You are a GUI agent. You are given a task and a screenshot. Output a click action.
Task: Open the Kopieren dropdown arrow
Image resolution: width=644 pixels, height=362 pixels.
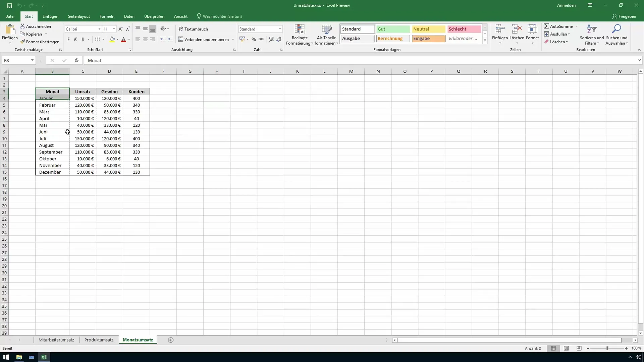pos(46,34)
